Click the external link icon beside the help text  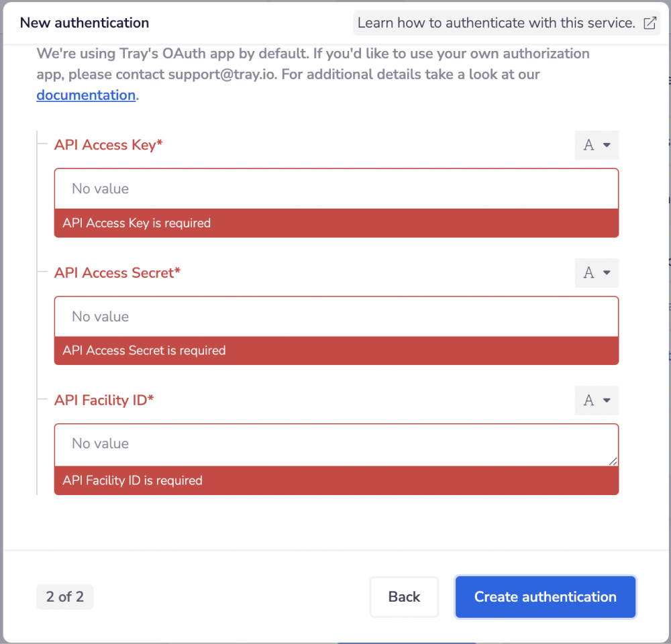tap(649, 22)
